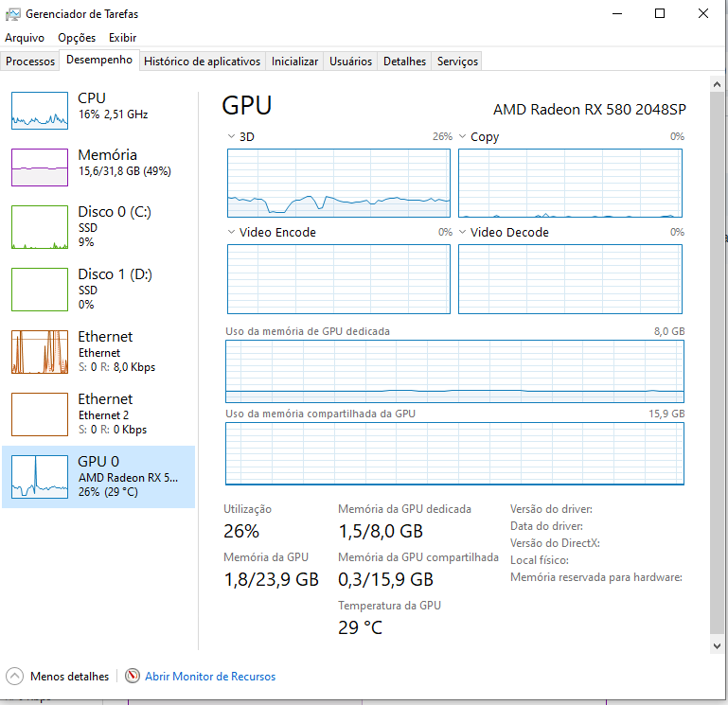
Task: Select the Disco 1 (D:) graph thumbnail
Action: tap(40, 290)
